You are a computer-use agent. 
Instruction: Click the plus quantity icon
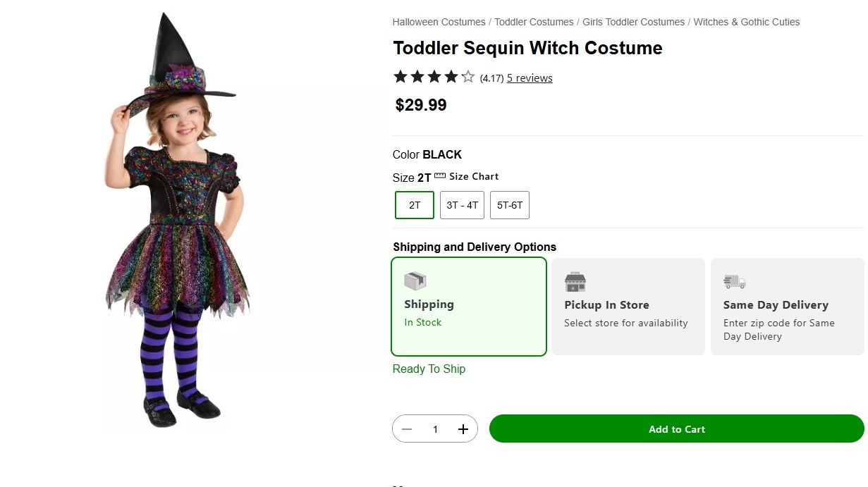coord(463,429)
